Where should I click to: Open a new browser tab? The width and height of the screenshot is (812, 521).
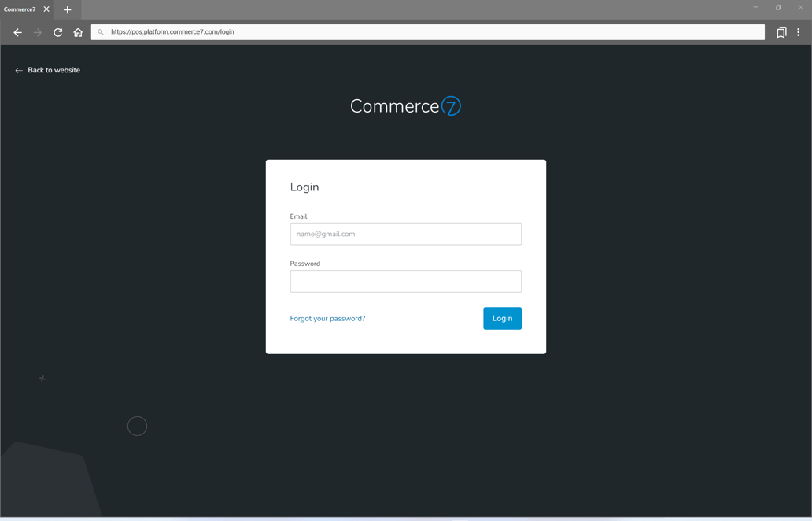tap(67, 9)
